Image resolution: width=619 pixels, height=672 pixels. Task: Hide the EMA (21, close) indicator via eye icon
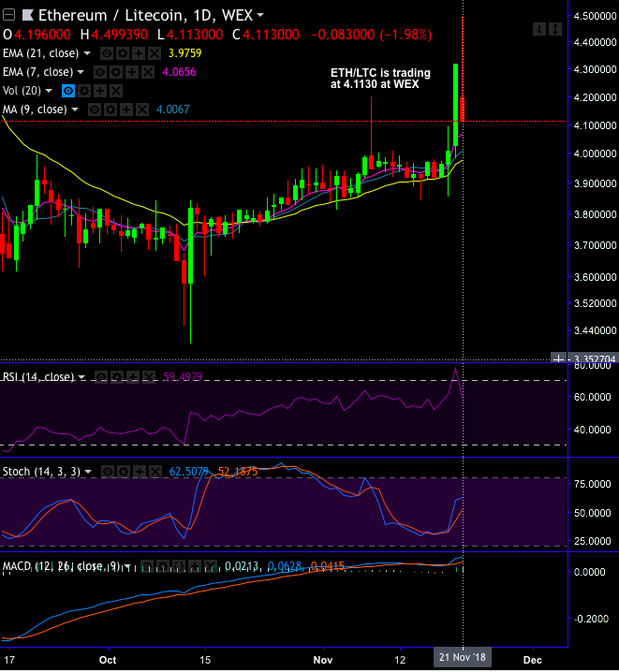[107, 53]
